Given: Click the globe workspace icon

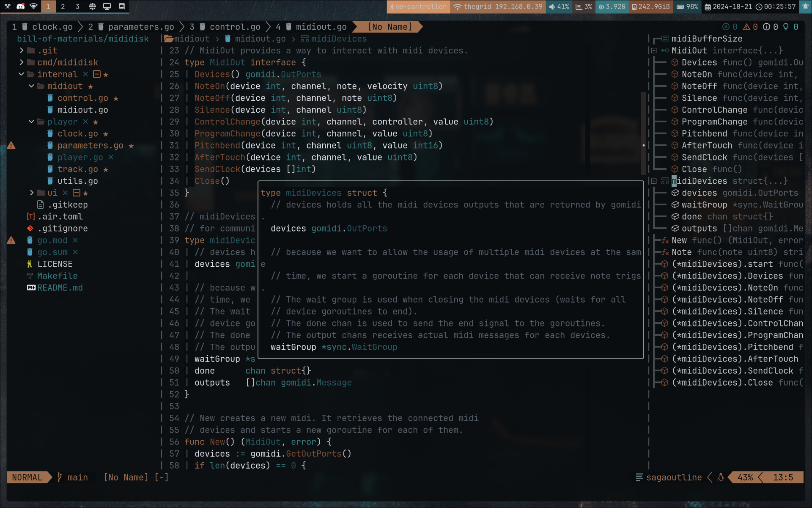Looking at the screenshot, I should coord(92,6).
